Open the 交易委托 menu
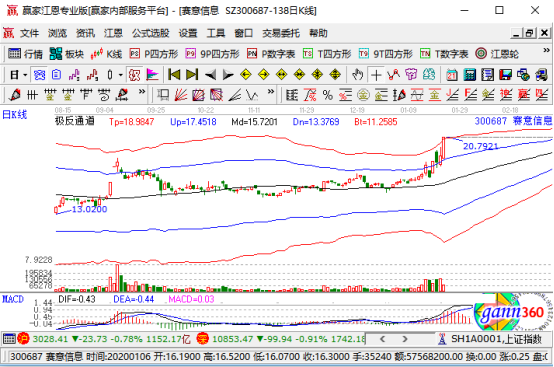 (x=281, y=33)
